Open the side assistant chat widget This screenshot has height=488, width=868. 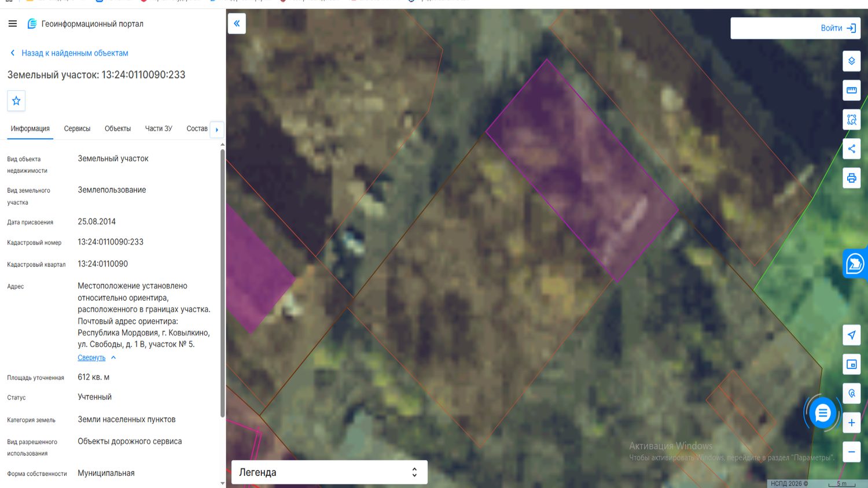855,264
